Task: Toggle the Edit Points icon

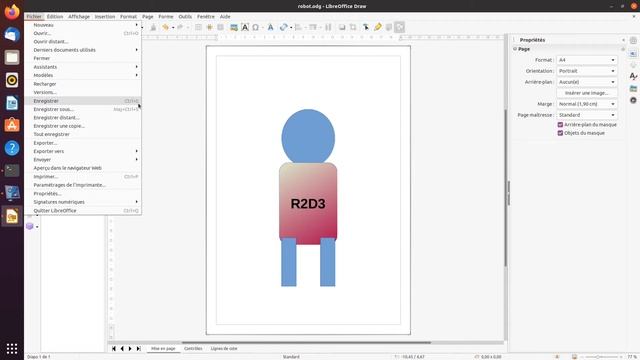Action: tap(366, 27)
